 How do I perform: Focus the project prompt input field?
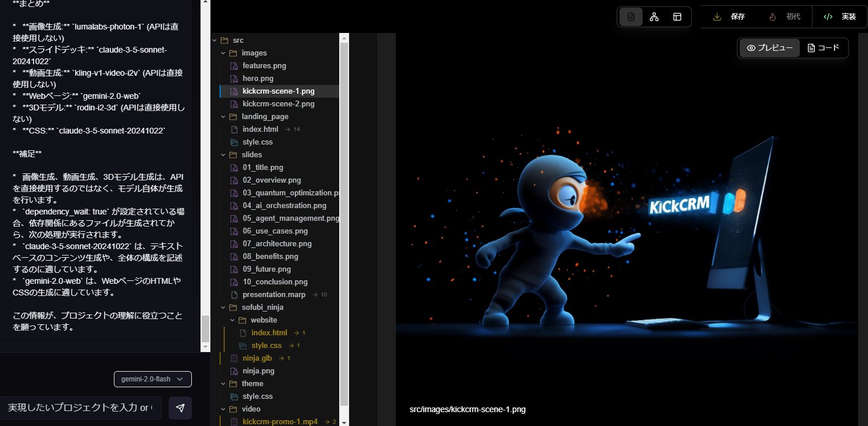click(81, 408)
